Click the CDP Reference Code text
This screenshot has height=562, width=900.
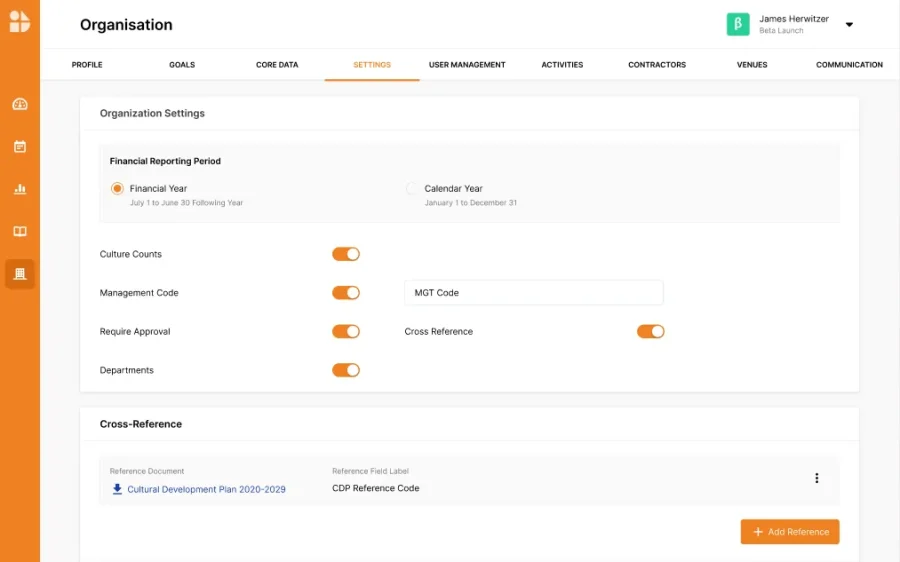(x=375, y=488)
